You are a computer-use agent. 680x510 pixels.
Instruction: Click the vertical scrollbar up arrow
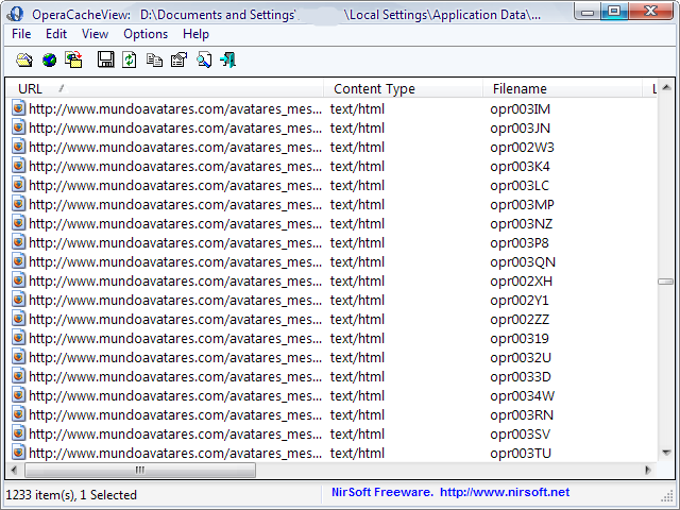[667, 88]
